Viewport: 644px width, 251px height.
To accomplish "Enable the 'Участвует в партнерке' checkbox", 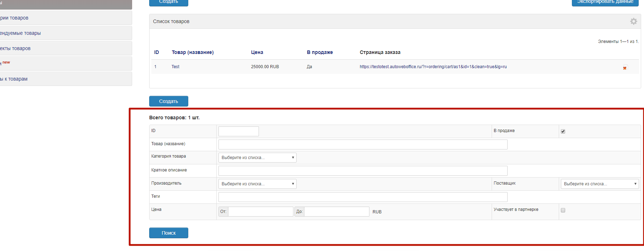I will coord(563,210).
